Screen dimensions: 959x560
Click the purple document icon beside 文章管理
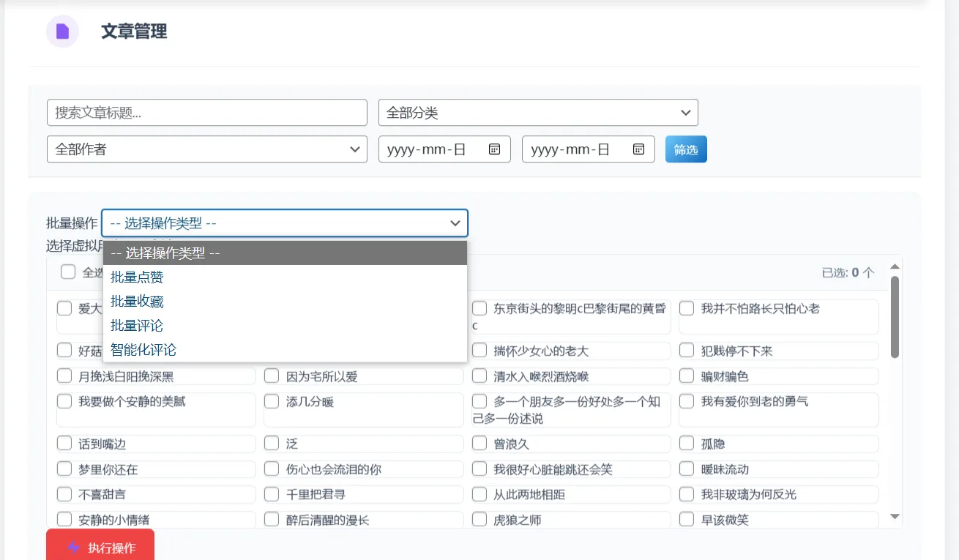point(62,31)
